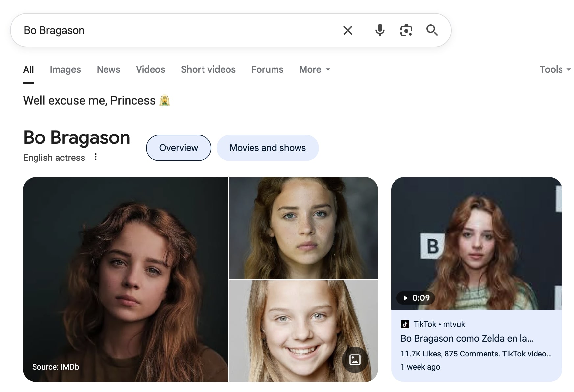Click the TikTok logo icon on video card

[x=405, y=324]
